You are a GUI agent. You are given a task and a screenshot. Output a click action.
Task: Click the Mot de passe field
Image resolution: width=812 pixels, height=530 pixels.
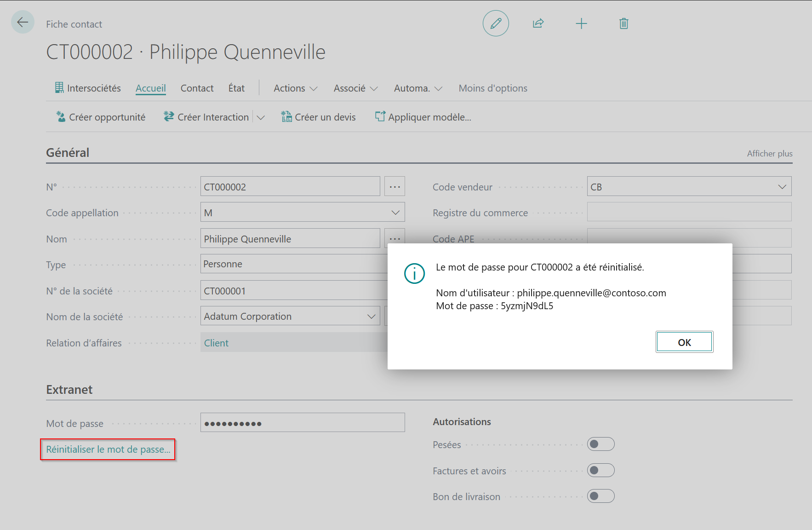tap(303, 422)
